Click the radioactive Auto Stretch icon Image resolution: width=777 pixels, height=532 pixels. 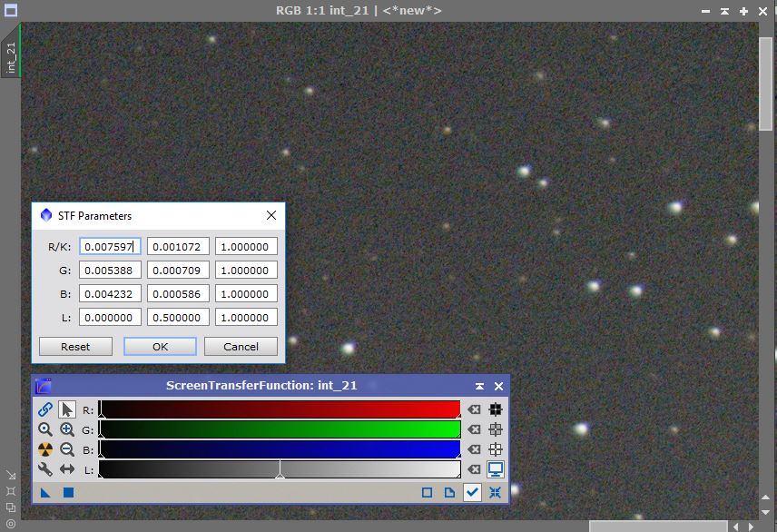pyautogui.click(x=44, y=449)
